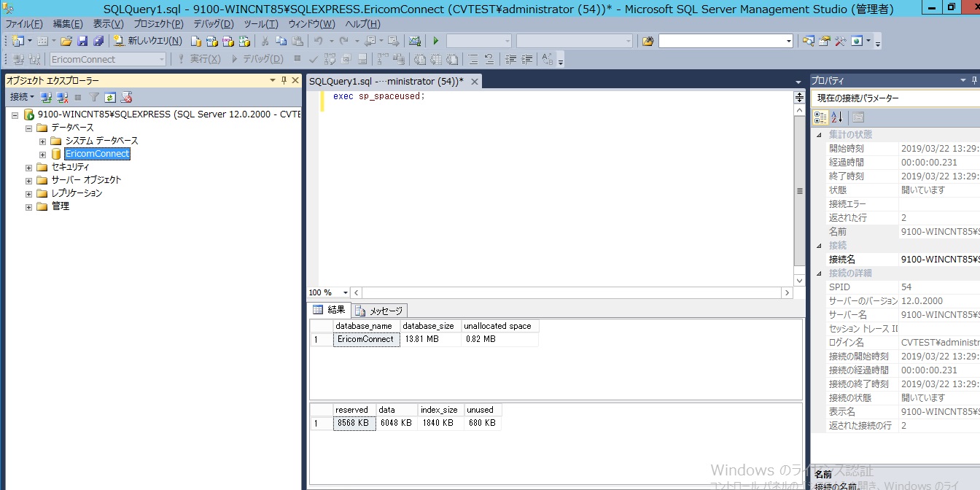
Task: Open the EricomConnect database dropdown
Action: tap(162, 60)
